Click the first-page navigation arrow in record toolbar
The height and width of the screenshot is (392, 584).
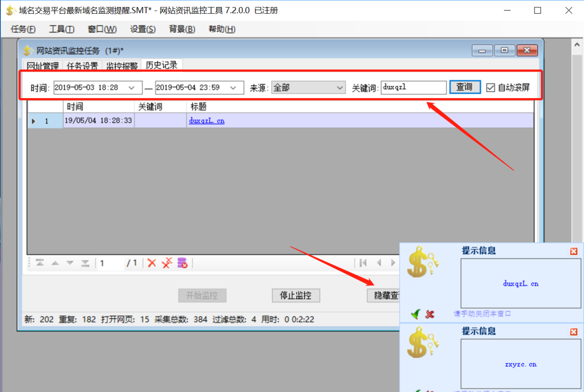pos(40,263)
